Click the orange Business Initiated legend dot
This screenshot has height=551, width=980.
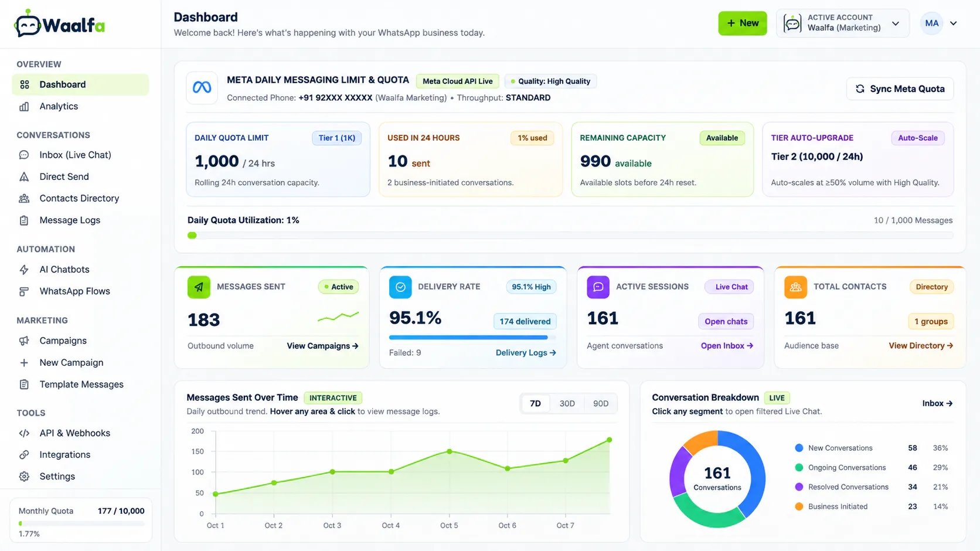799,506
